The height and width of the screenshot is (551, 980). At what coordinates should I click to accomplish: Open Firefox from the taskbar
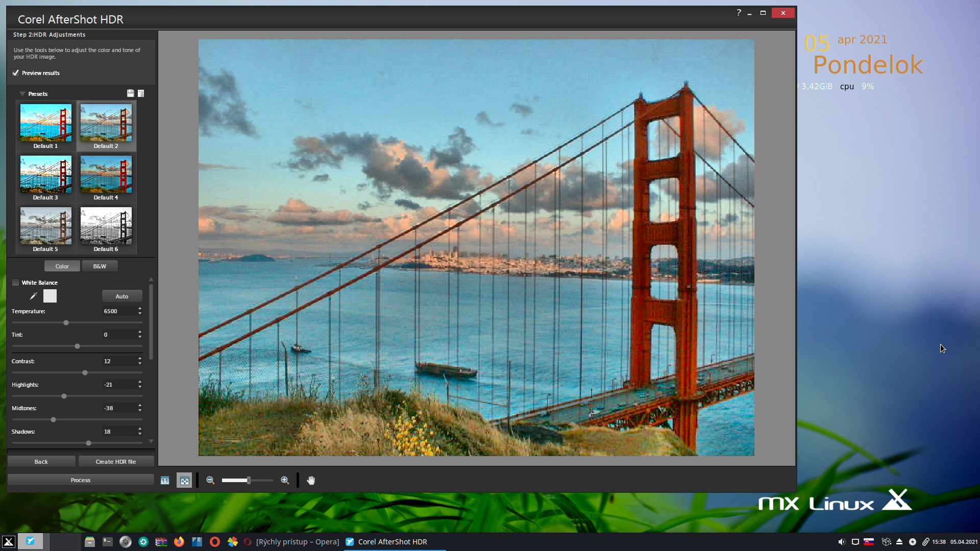coord(179,542)
